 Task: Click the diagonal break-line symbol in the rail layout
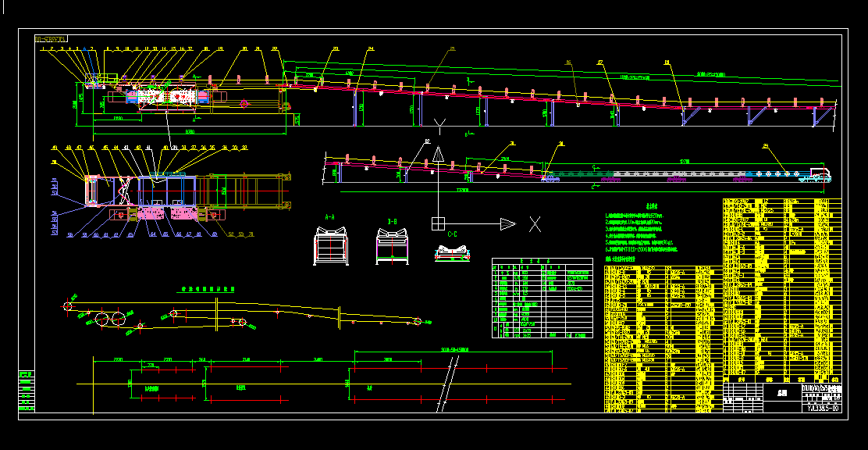[x=448, y=384]
